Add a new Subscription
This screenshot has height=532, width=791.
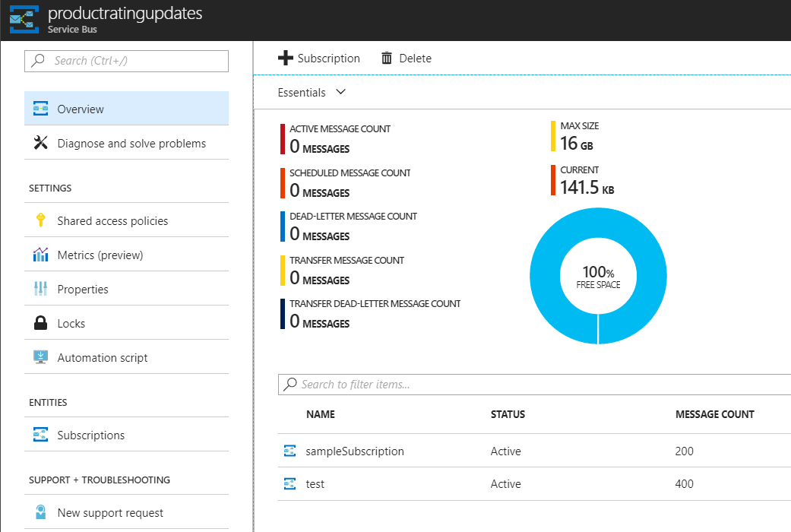pos(319,58)
